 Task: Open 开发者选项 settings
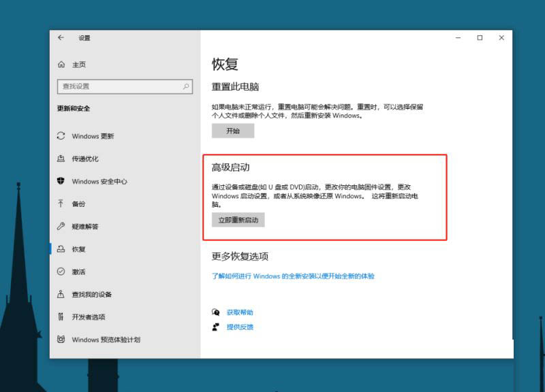(x=89, y=316)
